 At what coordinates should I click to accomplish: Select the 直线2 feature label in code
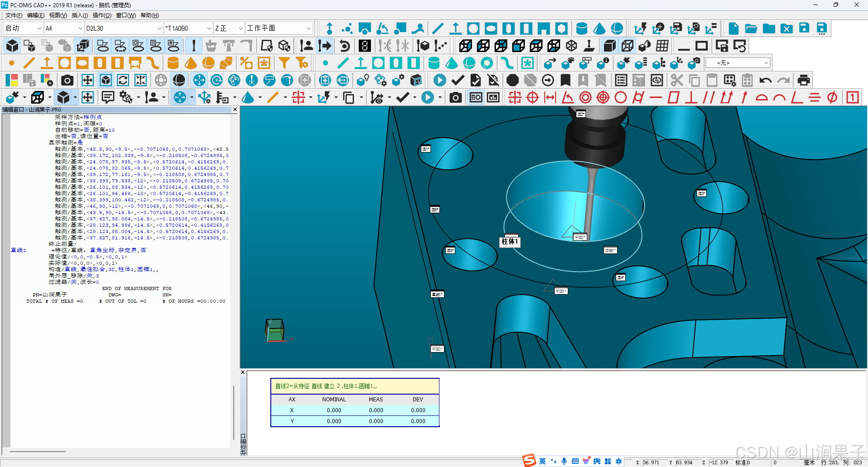(x=19, y=250)
